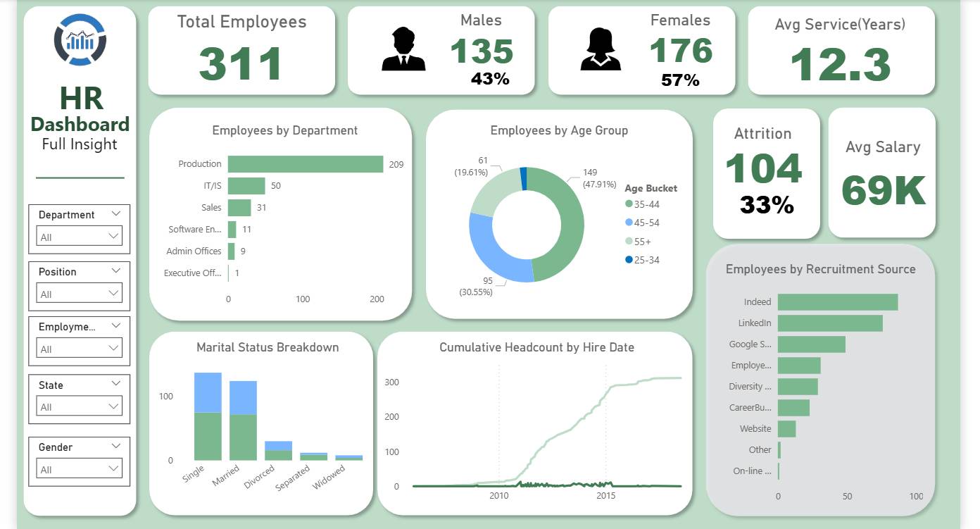
Task: Click the Full Insight subtitle text
Action: click(x=80, y=144)
